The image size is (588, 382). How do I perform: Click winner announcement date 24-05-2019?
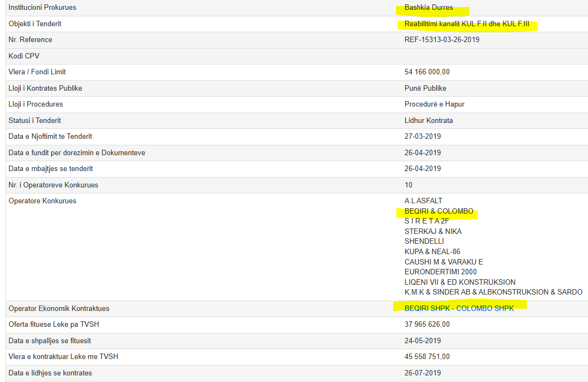click(423, 340)
